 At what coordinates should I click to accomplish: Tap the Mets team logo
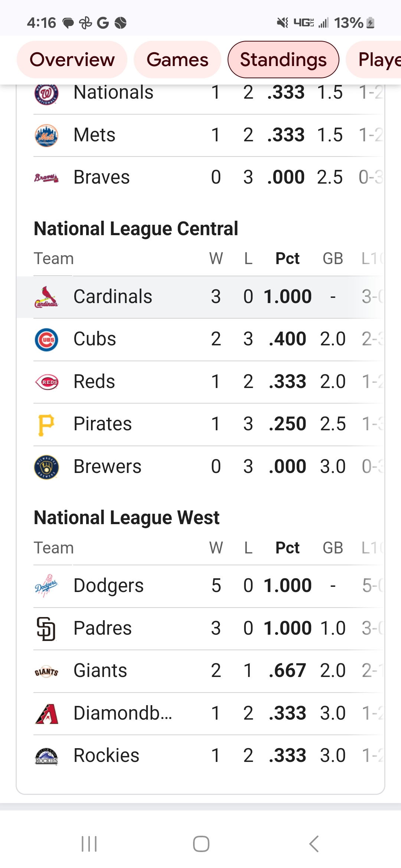click(x=46, y=135)
